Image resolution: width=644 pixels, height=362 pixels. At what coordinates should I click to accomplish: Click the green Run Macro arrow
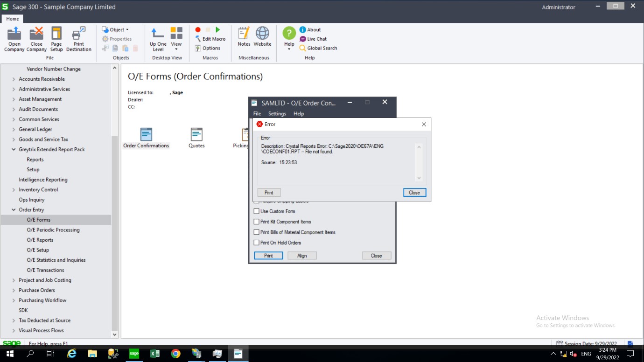[x=217, y=30]
